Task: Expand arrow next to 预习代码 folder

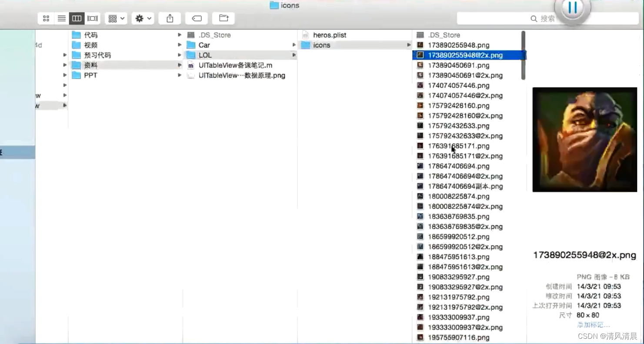Action: [x=180, y=55]
